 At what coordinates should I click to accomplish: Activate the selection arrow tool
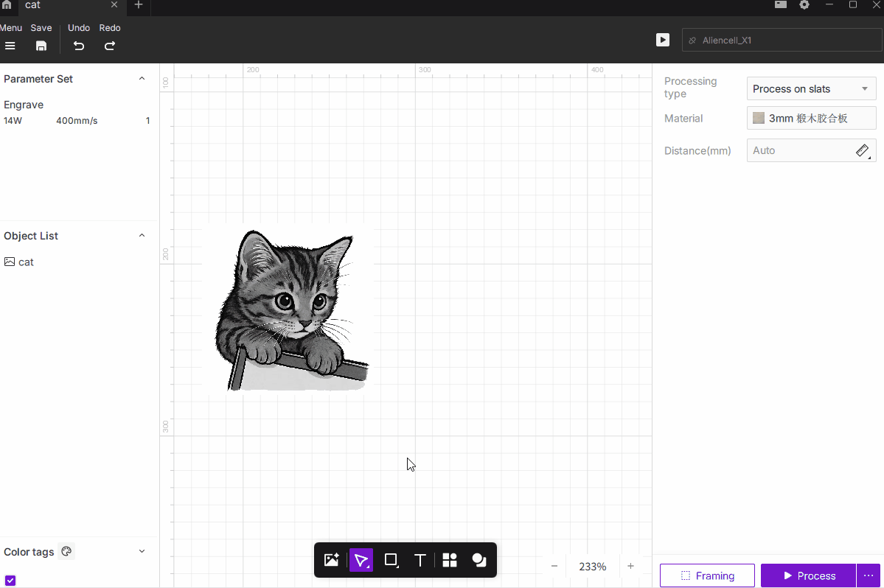pos(361,560)
